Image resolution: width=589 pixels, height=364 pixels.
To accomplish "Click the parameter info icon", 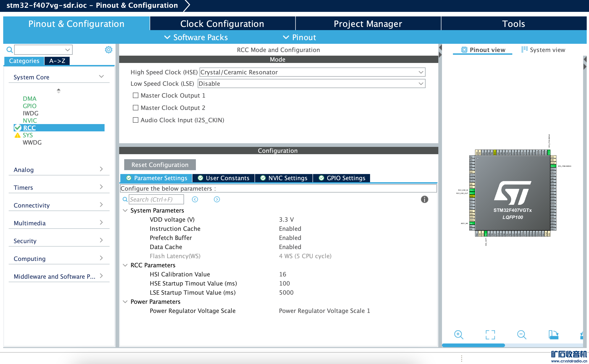I will (424, 199).
